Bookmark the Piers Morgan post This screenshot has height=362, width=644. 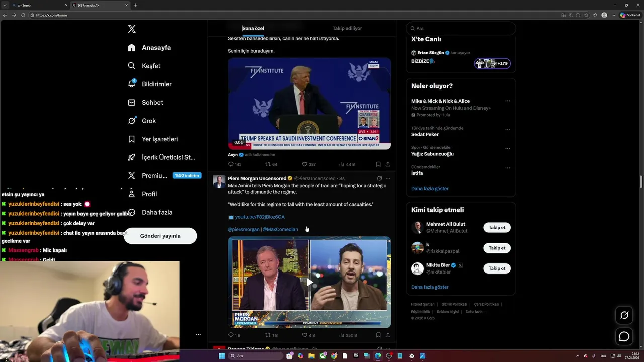[x=378, y=335]
